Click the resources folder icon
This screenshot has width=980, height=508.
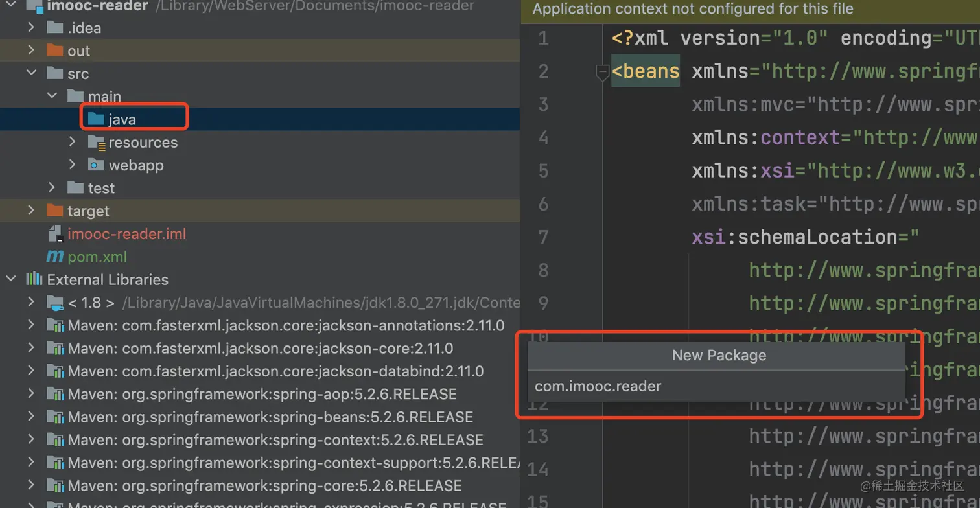96,143
